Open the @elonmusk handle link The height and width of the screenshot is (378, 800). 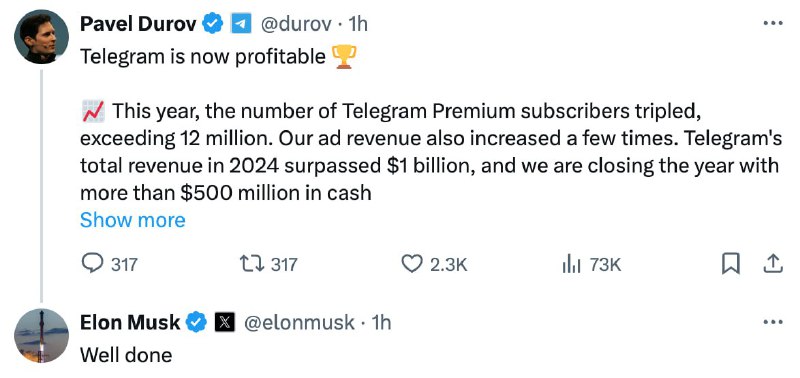tap(299, 323)
